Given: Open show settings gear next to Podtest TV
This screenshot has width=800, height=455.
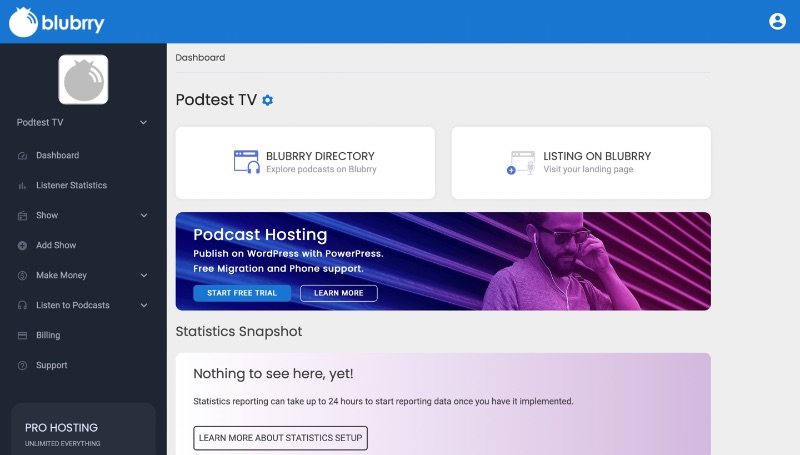Looking at the screenshot, I should 268,100.
